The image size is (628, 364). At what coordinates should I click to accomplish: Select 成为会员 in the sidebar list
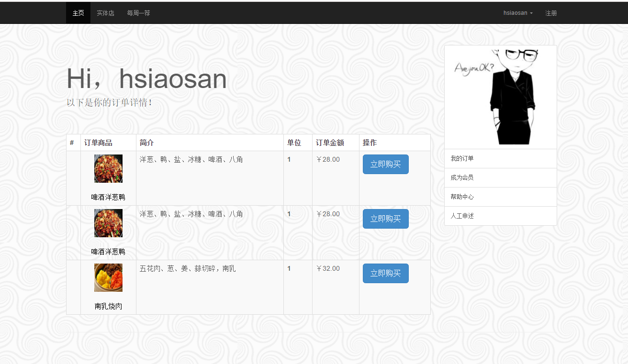coord(501,177)
